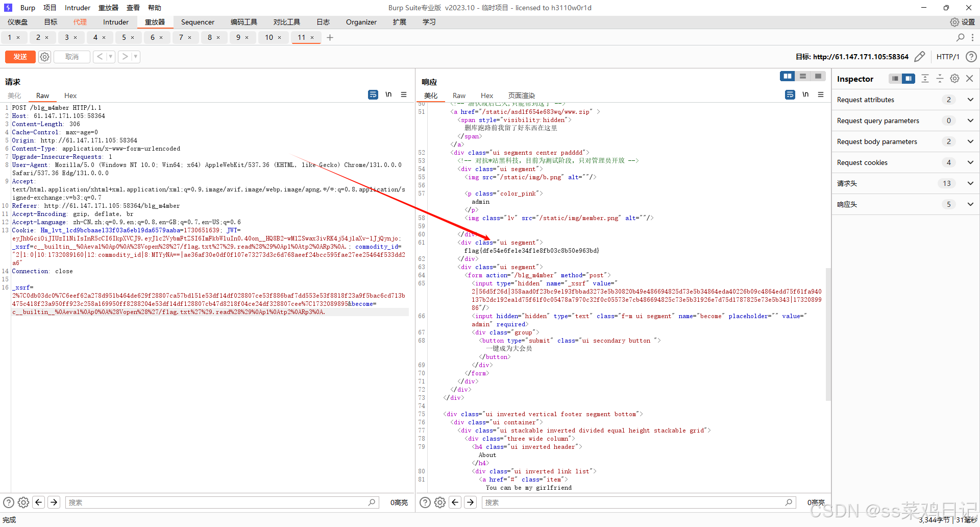Open help icon beside HTTP/1
Screen dimensions: 980x527
(971, 57)
